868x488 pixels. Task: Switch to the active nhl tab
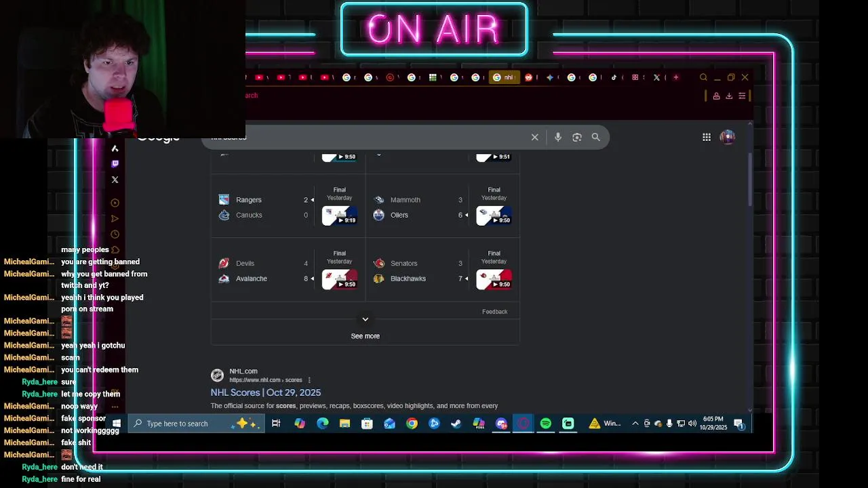503,77
